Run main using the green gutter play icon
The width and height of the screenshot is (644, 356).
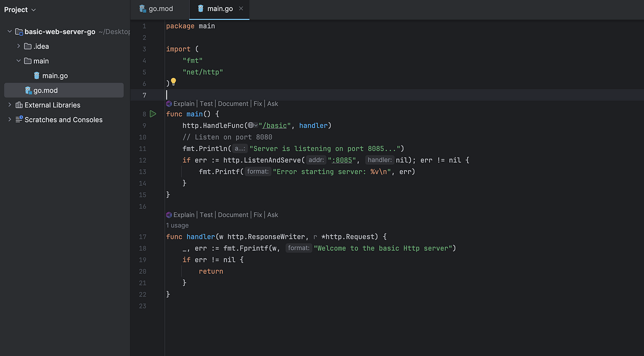[x=153, y=114]
